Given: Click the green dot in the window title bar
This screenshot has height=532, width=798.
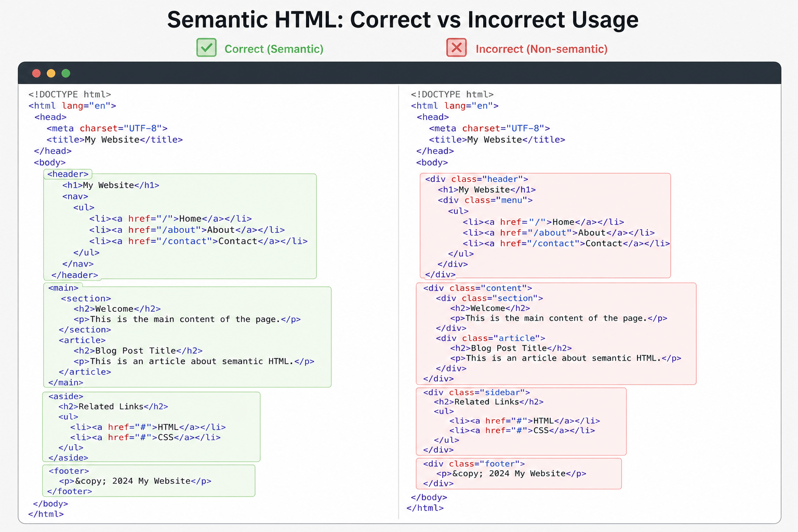Looking at the screenshot, I should (66, 73).
